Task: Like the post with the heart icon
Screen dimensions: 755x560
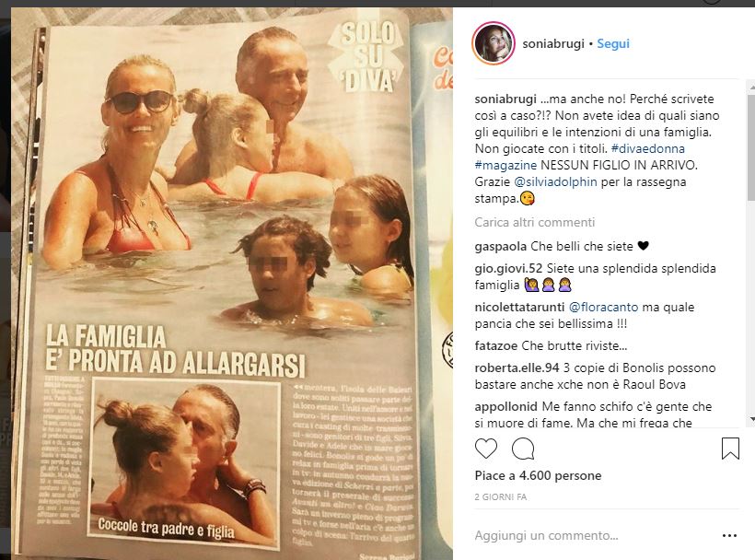Action: 486,449
